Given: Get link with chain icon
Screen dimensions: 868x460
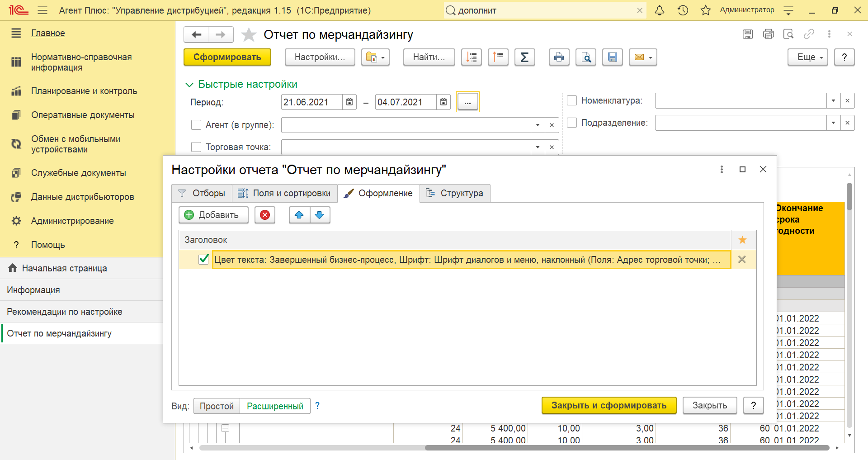Looking at the screenshot, I should click(809, 34).
